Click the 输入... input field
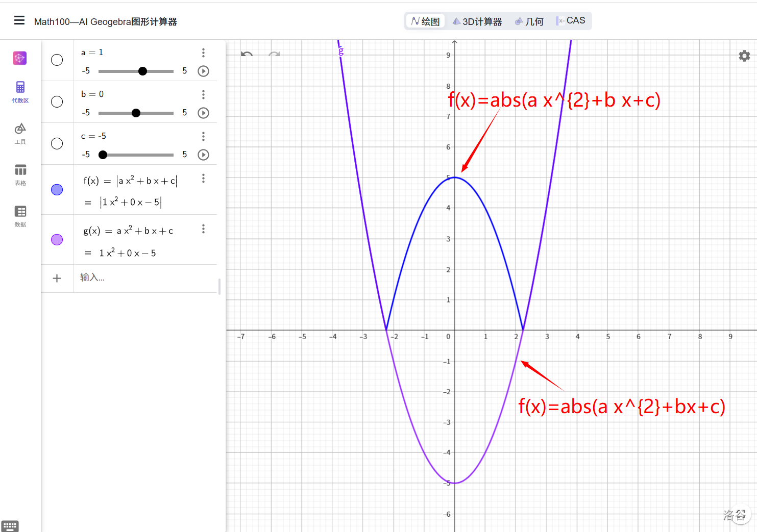This screenshot has height=532, width=757. click(145, 278)
